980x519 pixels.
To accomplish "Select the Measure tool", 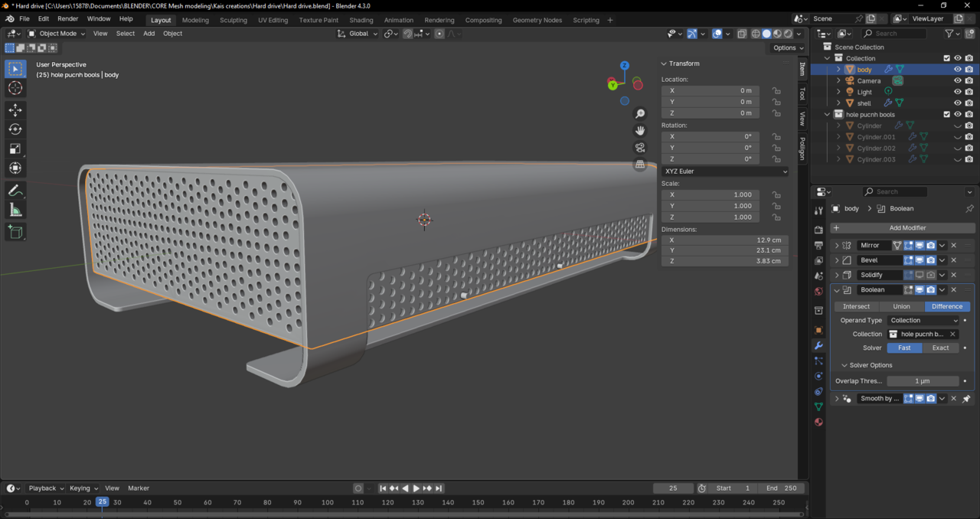I will (x=15, y=210).
